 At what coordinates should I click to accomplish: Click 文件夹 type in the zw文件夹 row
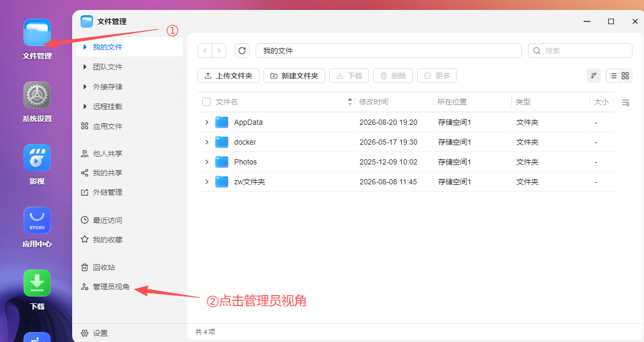tap(527, 182)
